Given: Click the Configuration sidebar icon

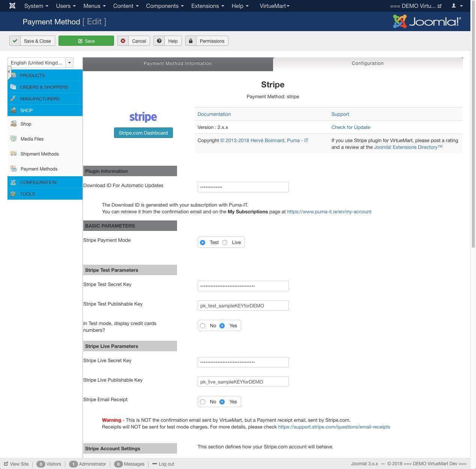Looking at the screenshot, I should pyautogui.click(x=14, y=182).
